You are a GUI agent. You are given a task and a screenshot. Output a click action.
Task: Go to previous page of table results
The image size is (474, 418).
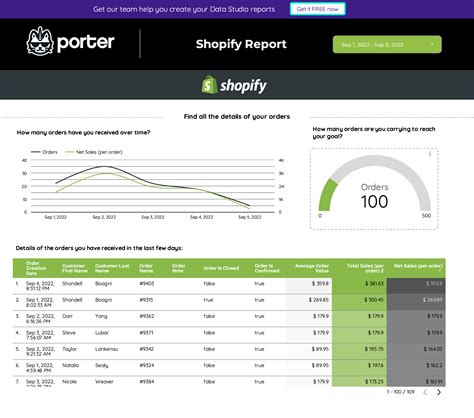tap(425, 392)
